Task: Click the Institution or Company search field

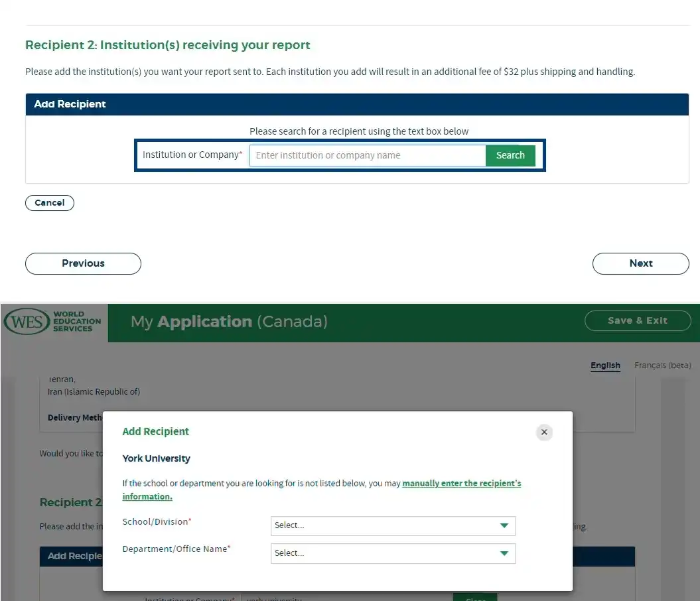Action: click(x=368, y=155)
